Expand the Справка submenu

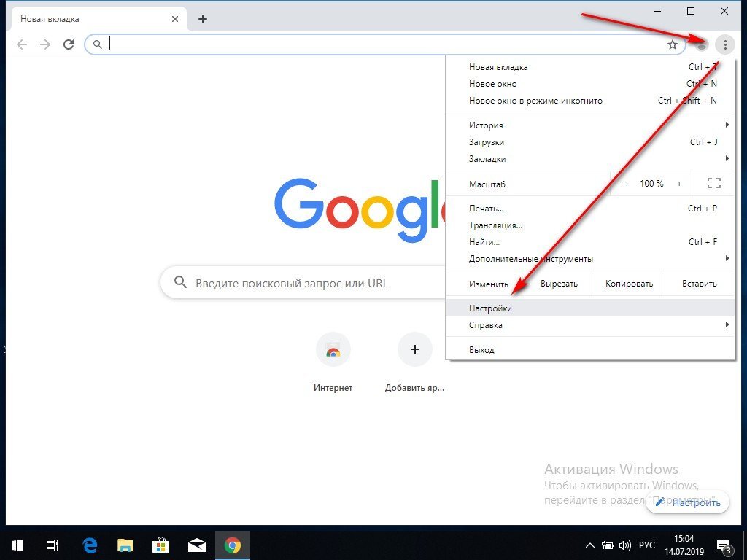tap(590, 324)
